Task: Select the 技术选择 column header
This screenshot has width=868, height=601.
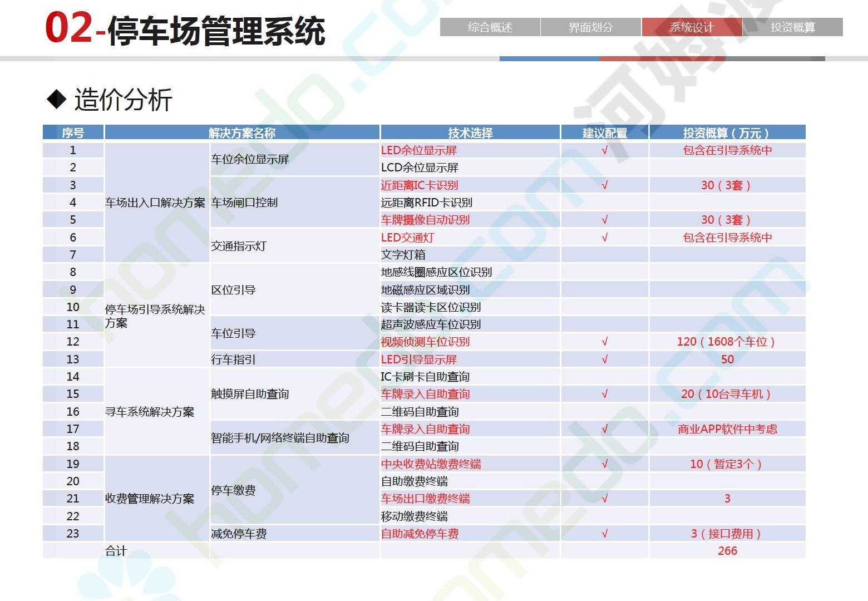Action: pyautogui.click(x=470, y=133)
